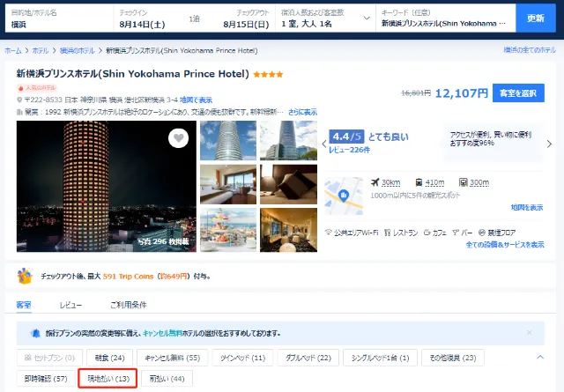Toggle the シングルベッド1台 (1) filter
Image resolution: width=564 pixels, height=392 pixels.
[x=380, y=358]
